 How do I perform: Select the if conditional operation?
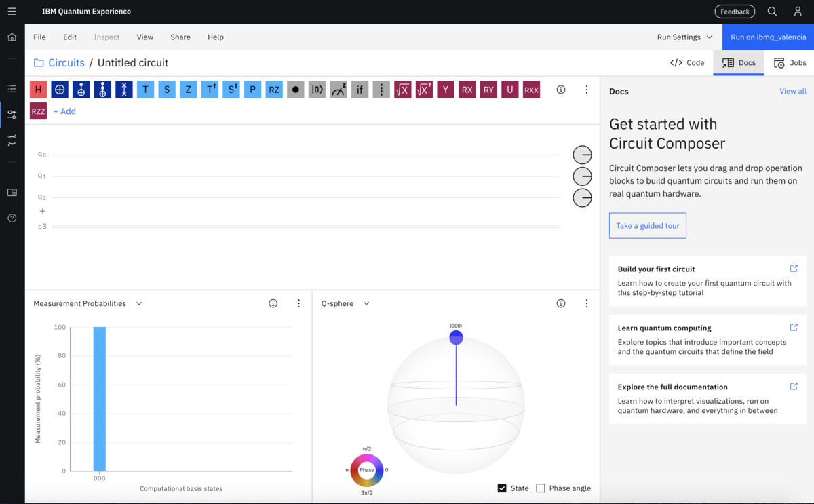(x=360, y=90)
